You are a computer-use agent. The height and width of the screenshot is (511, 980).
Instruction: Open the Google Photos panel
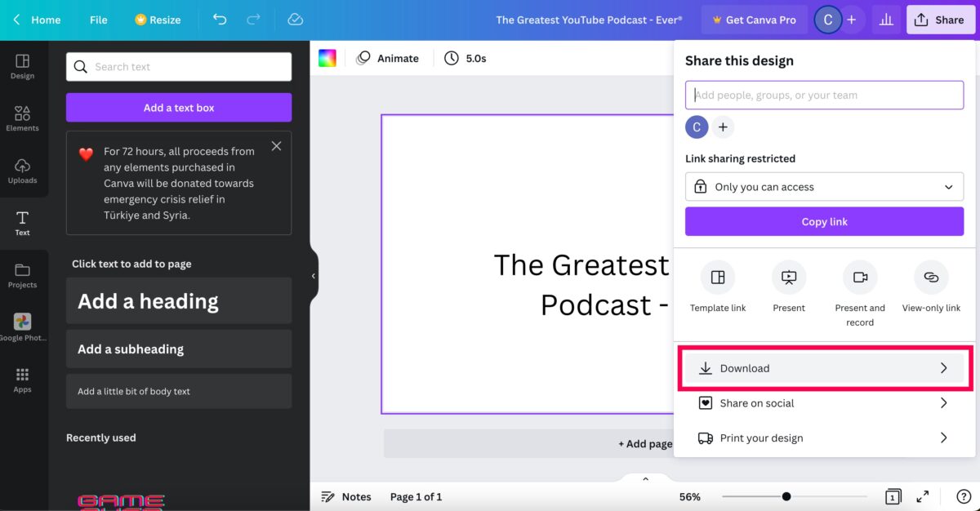[22, 327]
